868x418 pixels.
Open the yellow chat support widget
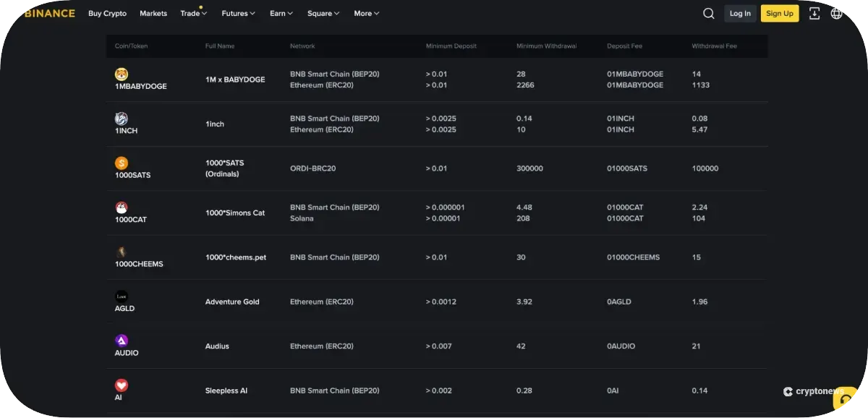pyautogui.click(x=845, y=399)
